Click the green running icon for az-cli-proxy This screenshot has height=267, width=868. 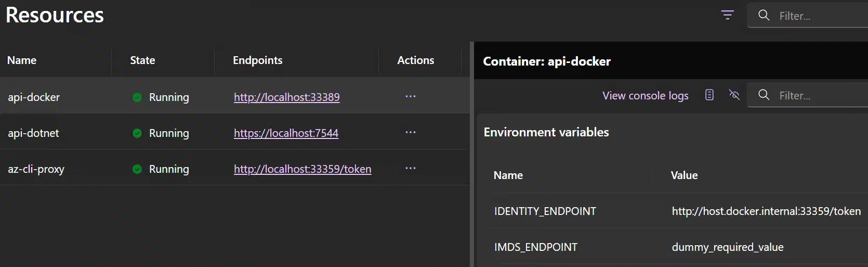pyautogui.click(x=137, y=169)
